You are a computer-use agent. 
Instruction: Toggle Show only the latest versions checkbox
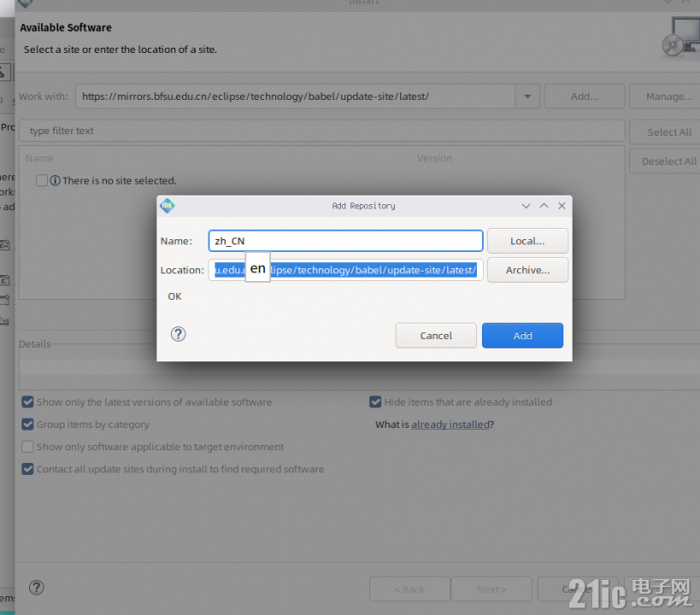pos(27,402)
